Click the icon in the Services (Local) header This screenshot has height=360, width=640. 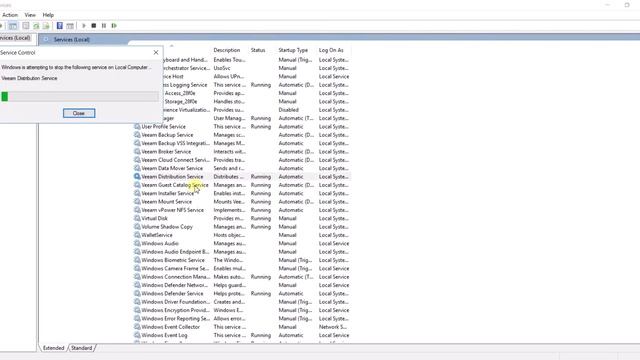pos(46,40)
